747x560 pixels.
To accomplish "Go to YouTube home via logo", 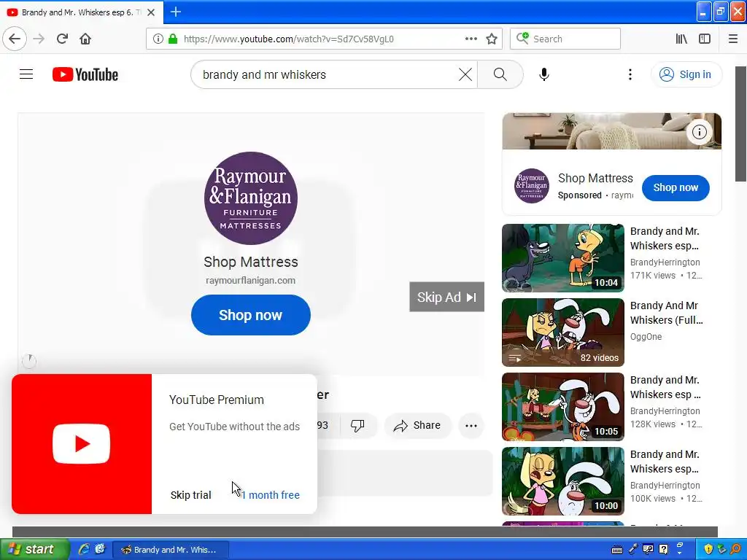I will tap(85, 74).
